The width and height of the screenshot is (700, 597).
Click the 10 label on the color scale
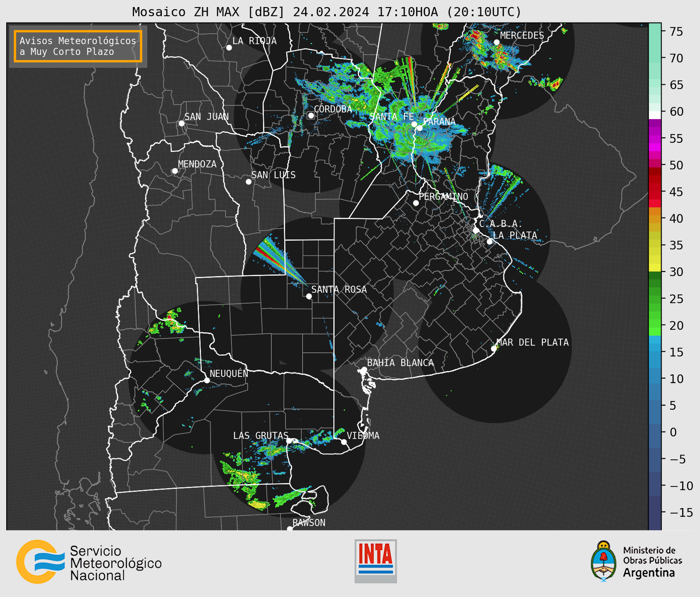click(677, 379)
